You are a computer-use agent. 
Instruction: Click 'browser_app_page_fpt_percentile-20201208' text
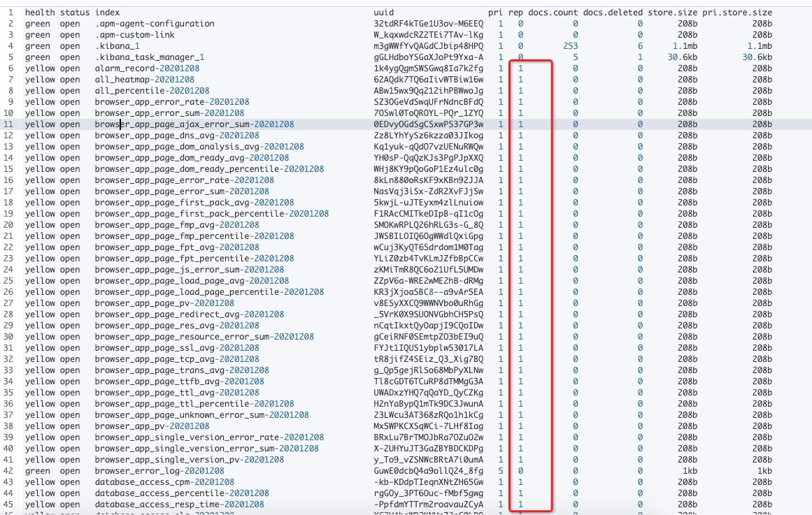pyautogui.click(x=194, y=259)
